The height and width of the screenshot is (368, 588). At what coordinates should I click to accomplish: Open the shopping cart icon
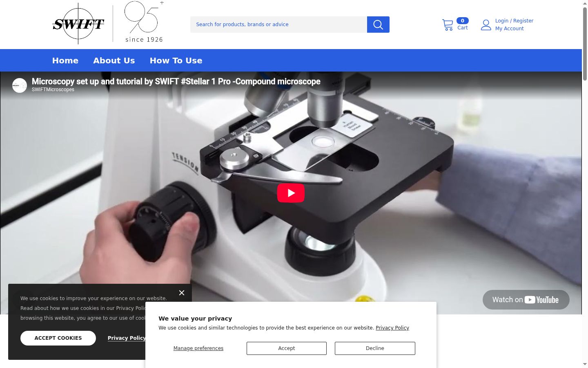click(448, 25)
